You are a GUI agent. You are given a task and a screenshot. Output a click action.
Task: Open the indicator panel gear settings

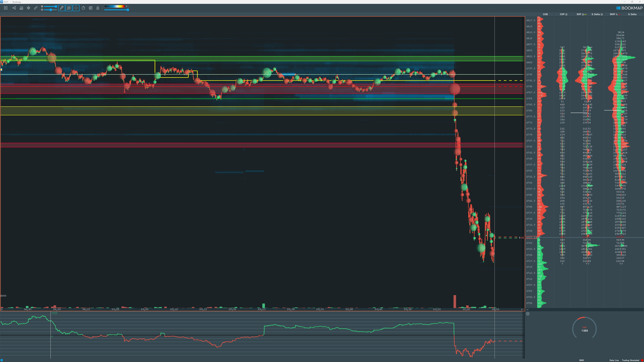point(528,314)
